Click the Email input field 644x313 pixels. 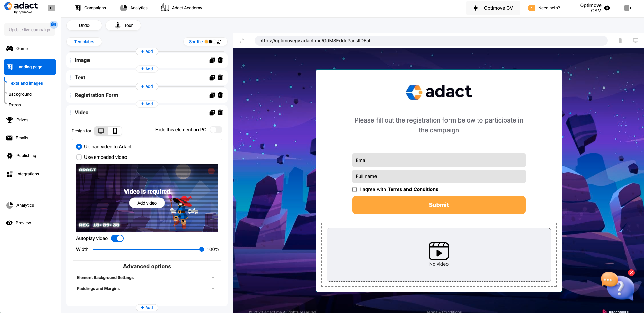(439, 160)
